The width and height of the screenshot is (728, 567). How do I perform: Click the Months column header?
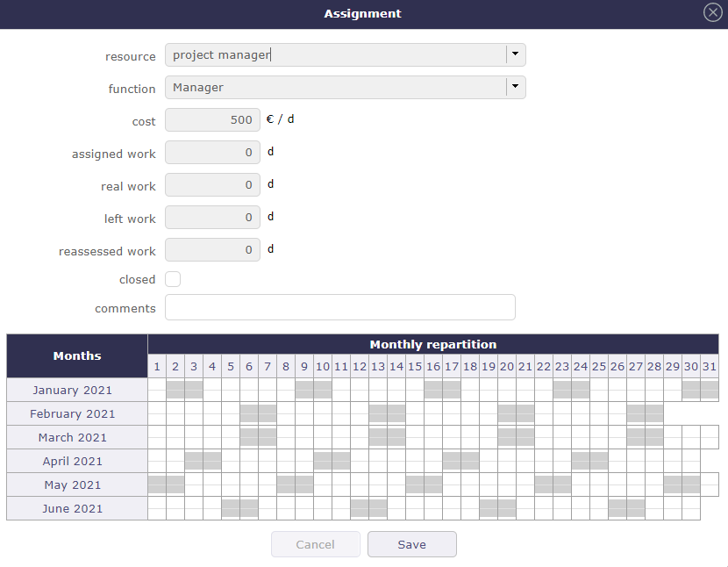(76, 355)
